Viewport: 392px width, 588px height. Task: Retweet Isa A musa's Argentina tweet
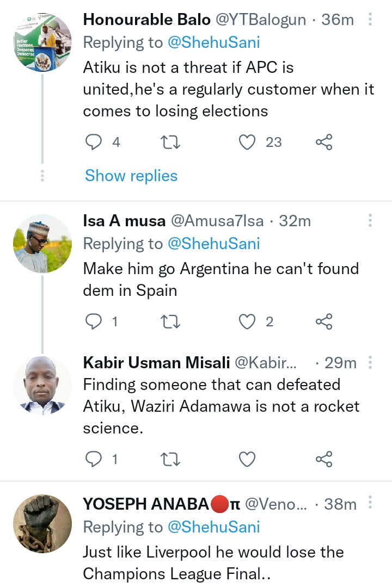171,322
